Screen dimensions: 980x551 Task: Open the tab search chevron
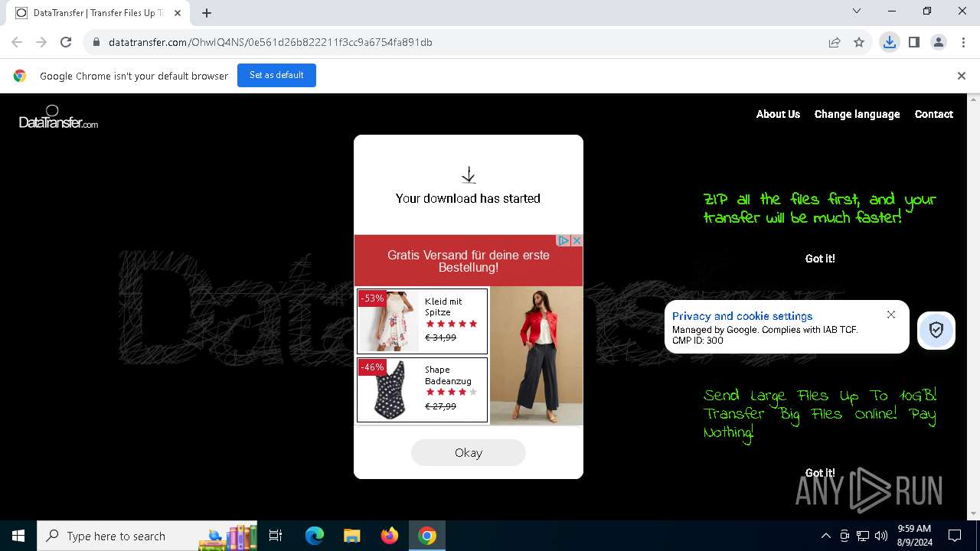[x=857, y=11]
